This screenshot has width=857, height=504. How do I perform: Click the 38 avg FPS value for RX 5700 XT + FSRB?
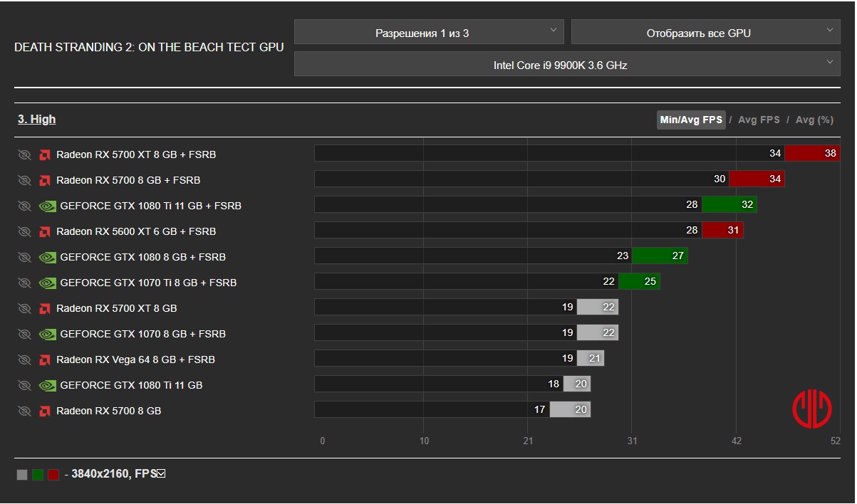[x=831, y=154]
